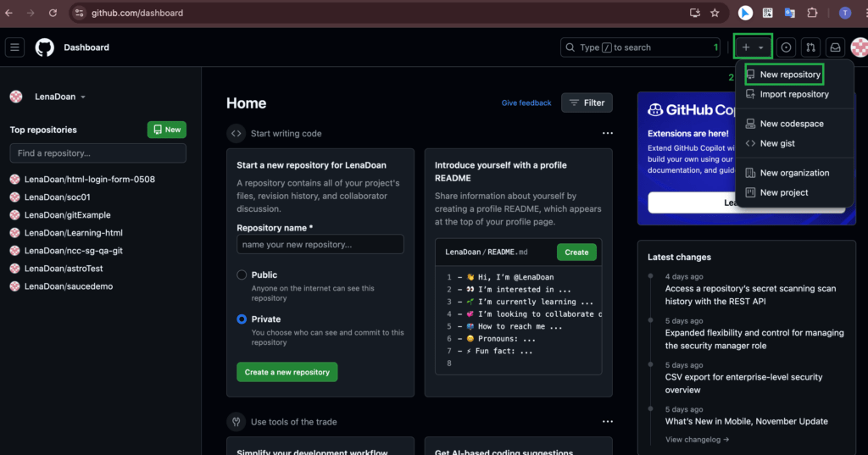Screen dimensions: 868x455
Task: Click the GitHub Octocat logo
Action: click(45, 47)
